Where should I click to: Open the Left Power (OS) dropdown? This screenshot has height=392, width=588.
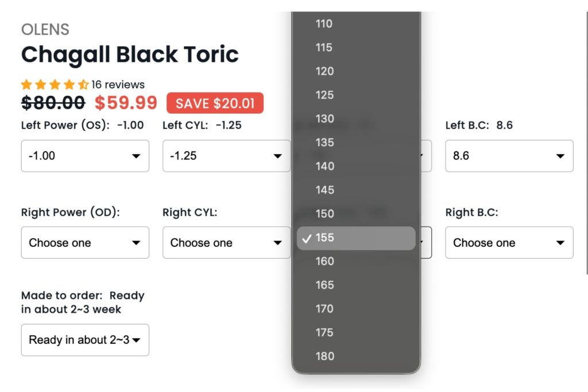tap(85, 156)
